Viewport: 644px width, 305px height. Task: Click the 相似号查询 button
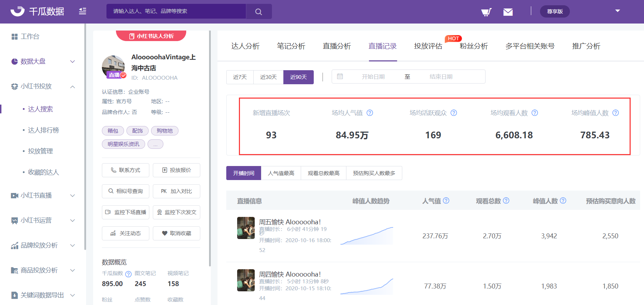tap(125, 191)
